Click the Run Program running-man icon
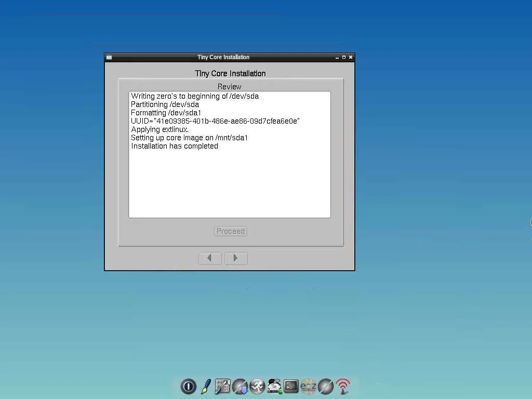The height and width of the screenshot is (399, 532). click(x=257, y=386)
